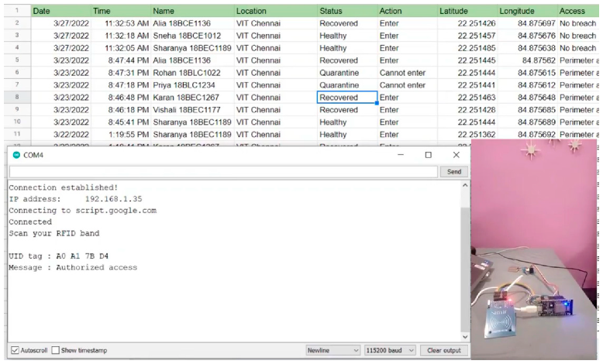Click the select-all corner of the spreadsheet

click(x=16, y=11)
